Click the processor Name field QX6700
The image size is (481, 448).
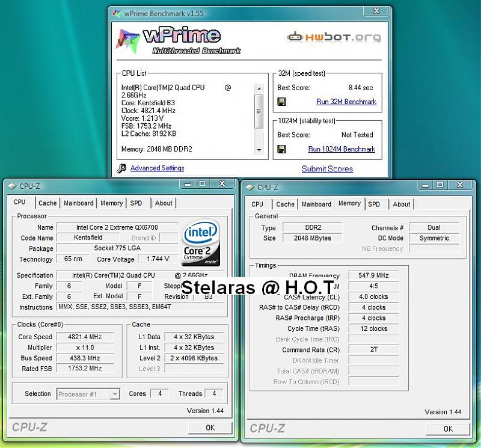click(117, 227)
